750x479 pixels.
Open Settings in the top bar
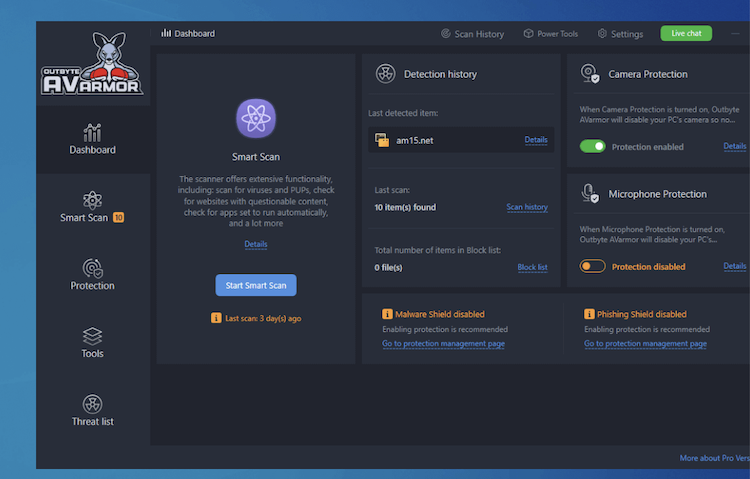click(x=620, y=34)
